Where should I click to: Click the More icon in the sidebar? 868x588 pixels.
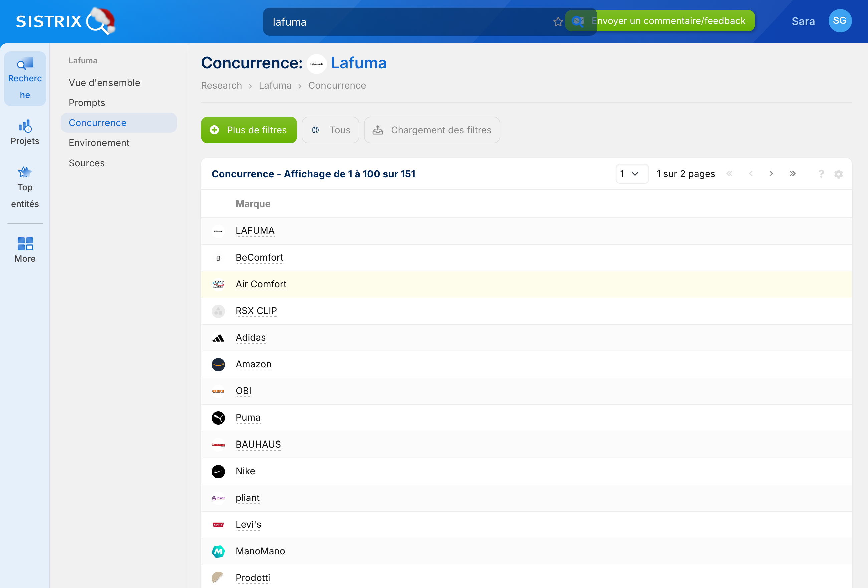tap(25, 248)
